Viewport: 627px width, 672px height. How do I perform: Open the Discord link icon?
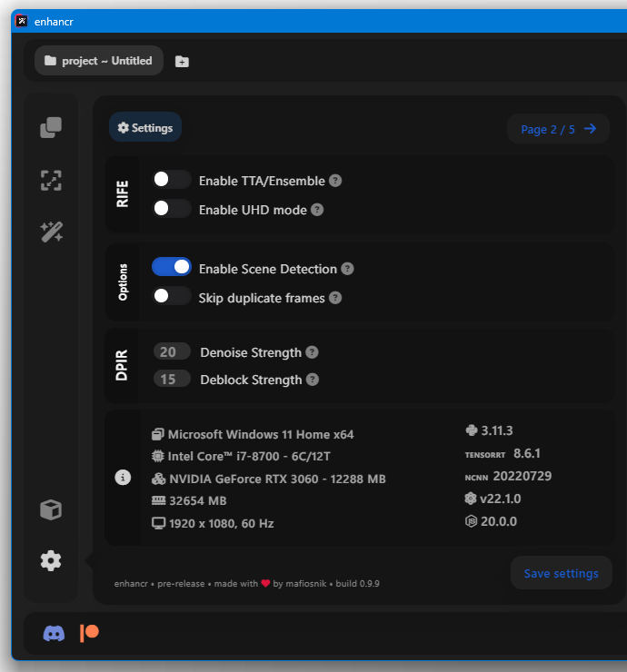(54, 634)
